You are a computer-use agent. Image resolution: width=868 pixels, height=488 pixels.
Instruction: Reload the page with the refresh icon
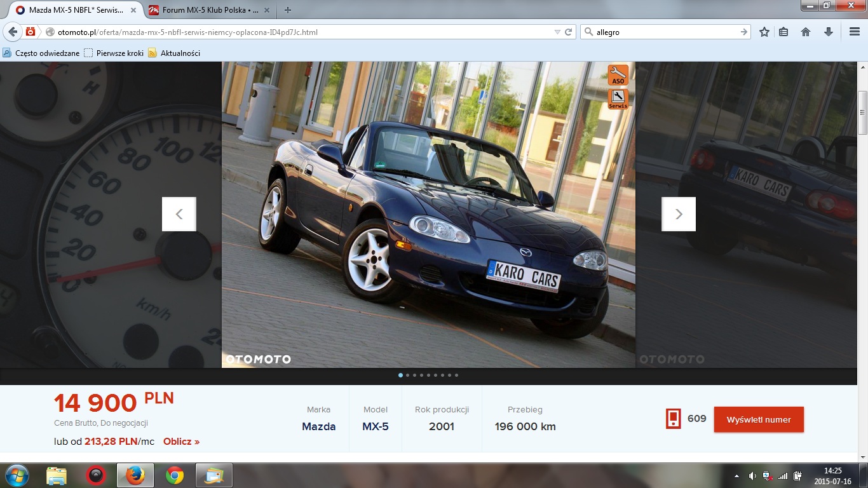click(x=569, y=32)
